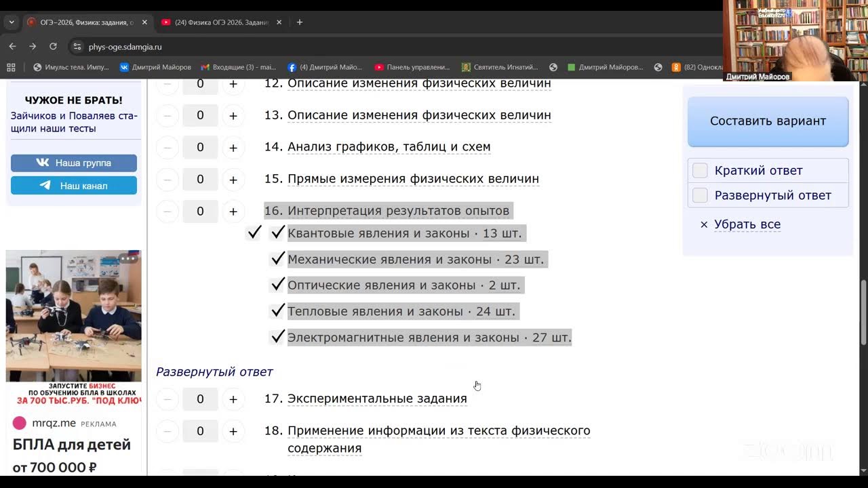The height and width of the screenshot is (488, 868).
Task: Open the Gmail Входящие bookmark
Action: [239, 67]
